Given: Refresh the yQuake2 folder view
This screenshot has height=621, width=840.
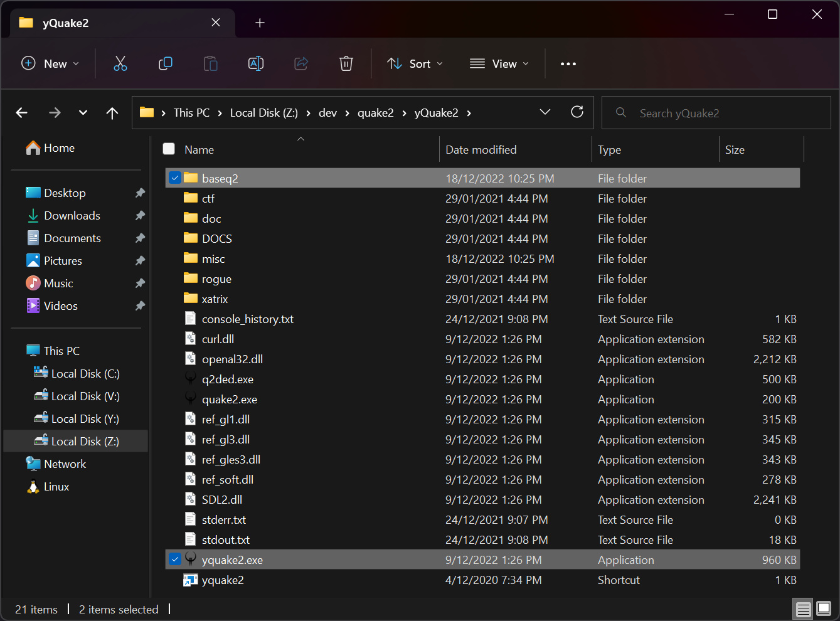Looking at the screenshot, I should pyautogui.click(x=577, y=112).
